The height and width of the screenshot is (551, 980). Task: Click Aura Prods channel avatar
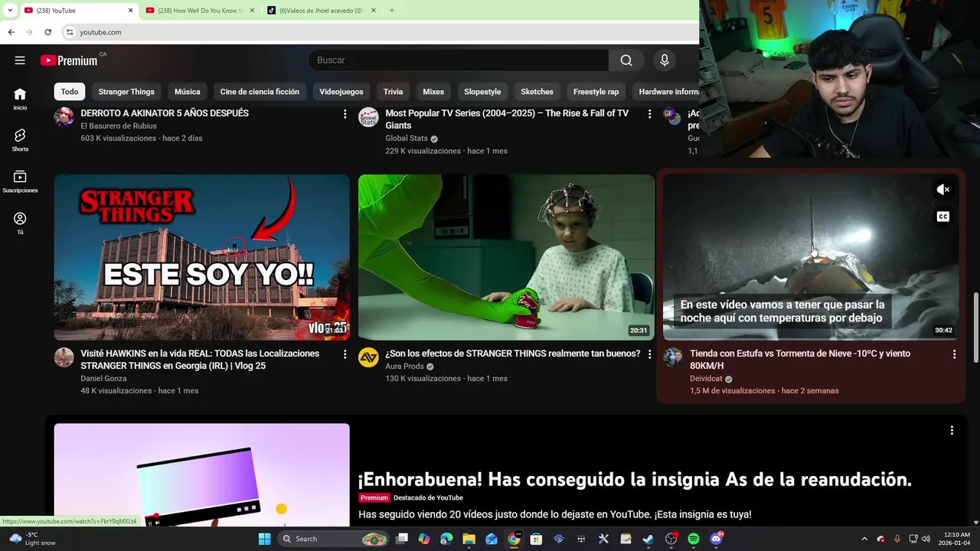point(368,357)
